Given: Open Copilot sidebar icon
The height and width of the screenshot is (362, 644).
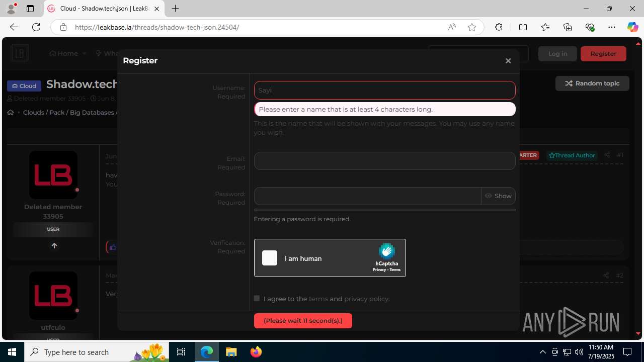Looking at the screenshot, I should pyautogui.click(x=632, y=27).
